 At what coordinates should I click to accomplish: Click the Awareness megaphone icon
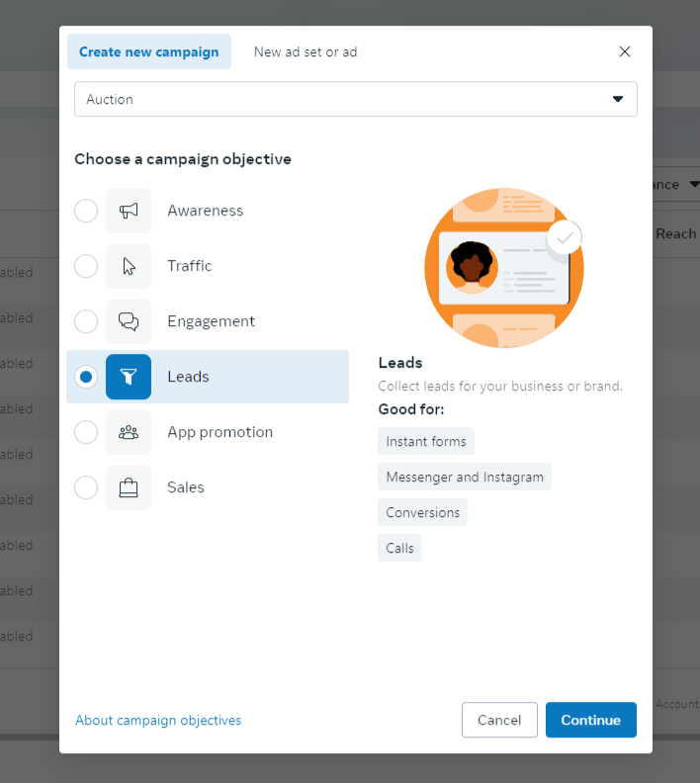[129, 211]
